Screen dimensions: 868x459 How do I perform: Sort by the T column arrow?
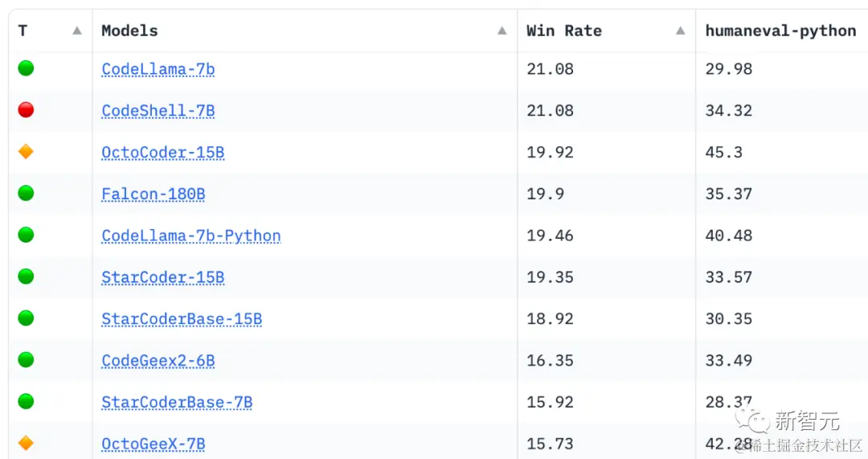[x=77, y=31]
